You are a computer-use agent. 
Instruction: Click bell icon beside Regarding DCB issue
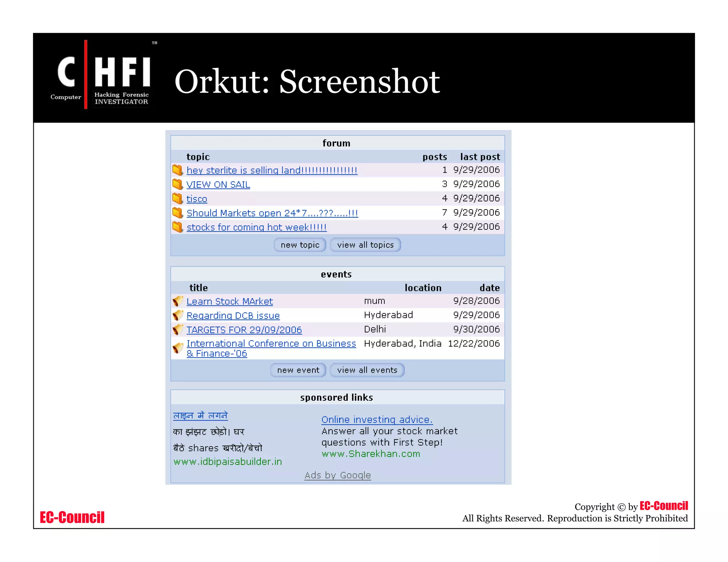coord(178,315)
